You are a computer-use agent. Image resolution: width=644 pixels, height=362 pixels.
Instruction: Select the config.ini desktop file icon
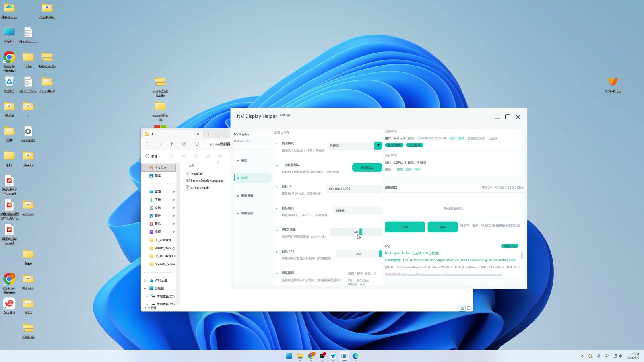pos(28,134)
